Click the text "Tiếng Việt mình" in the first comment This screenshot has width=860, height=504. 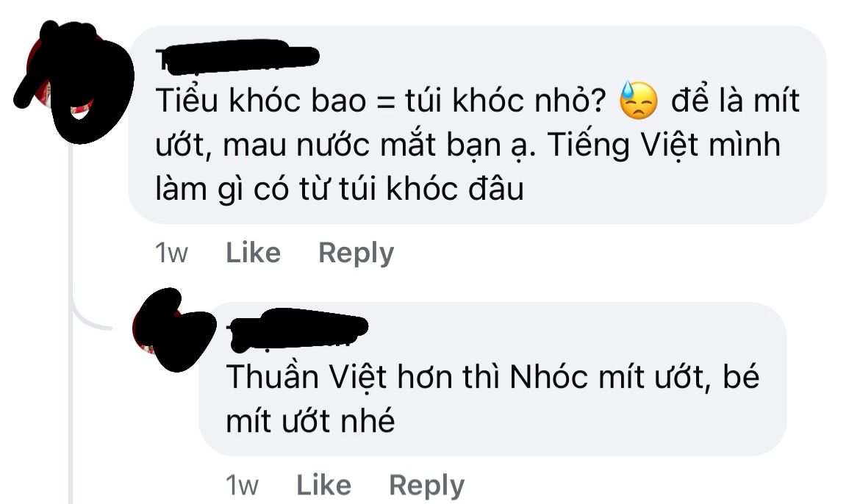pyautogui.click(x=664, y=145)
